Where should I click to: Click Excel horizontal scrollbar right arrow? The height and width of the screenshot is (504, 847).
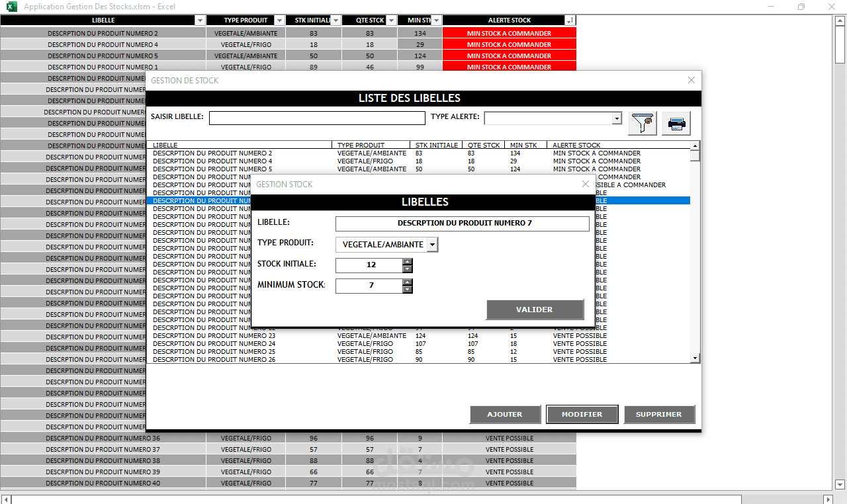(827, 499)
